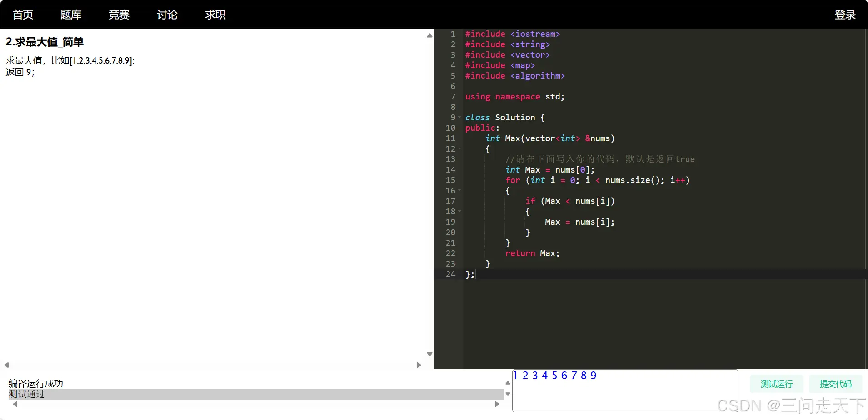Go to the 竞赛 contest page
868x420 pixels.
click(x=119, y=15)
